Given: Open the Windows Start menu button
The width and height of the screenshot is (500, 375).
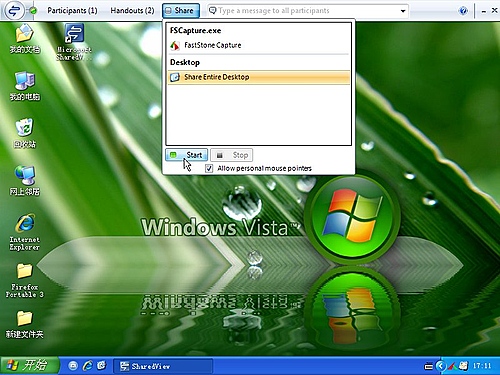Looking at the screenshot, I should tap(30, 365).
